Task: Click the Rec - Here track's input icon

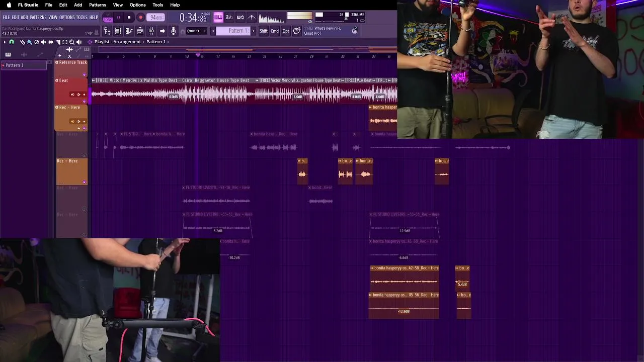Action: pos(72,121)
